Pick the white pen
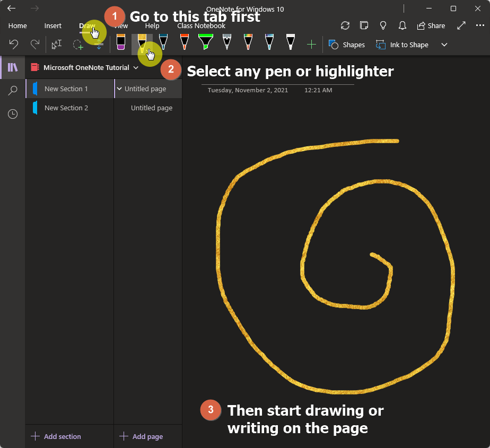Viewport: 490px width, 448px height. coord(291,42)
